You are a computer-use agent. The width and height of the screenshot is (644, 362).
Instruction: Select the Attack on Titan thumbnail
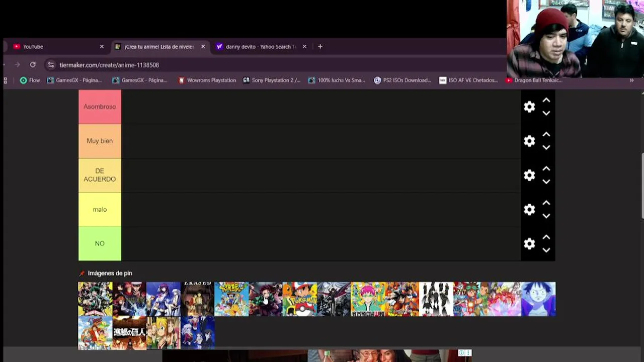(129, 332)
